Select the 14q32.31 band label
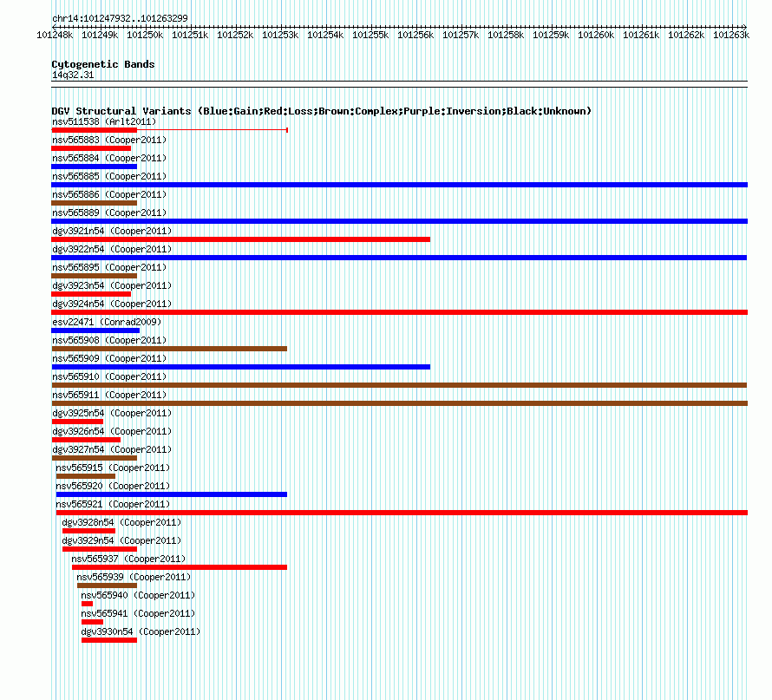This screenshot has width=772, height=700. [73, 75]
